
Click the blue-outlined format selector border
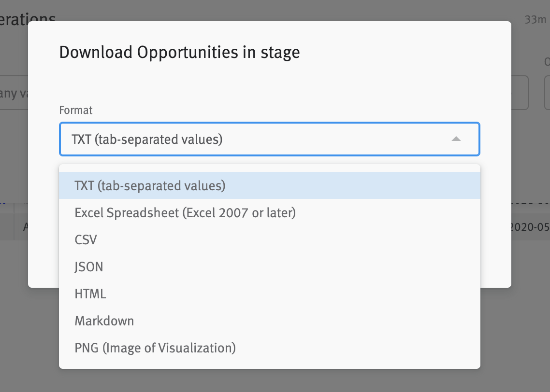(x=269, y=125)
